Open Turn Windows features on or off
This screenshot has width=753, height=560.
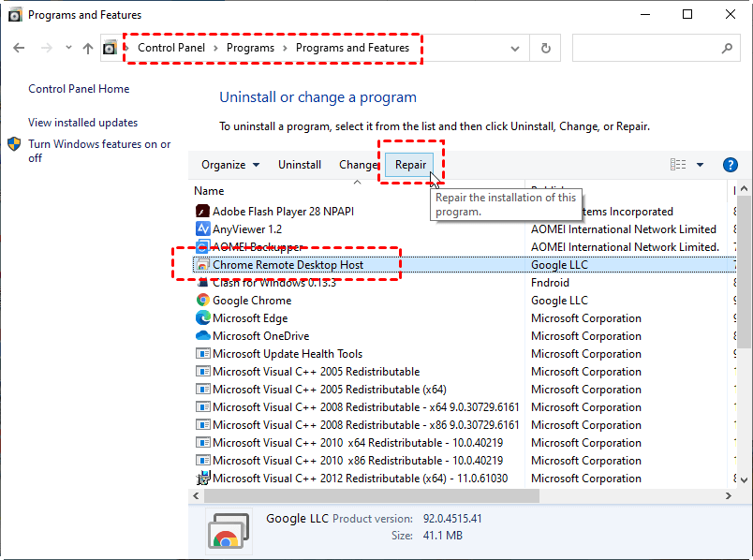coord(99,151)
